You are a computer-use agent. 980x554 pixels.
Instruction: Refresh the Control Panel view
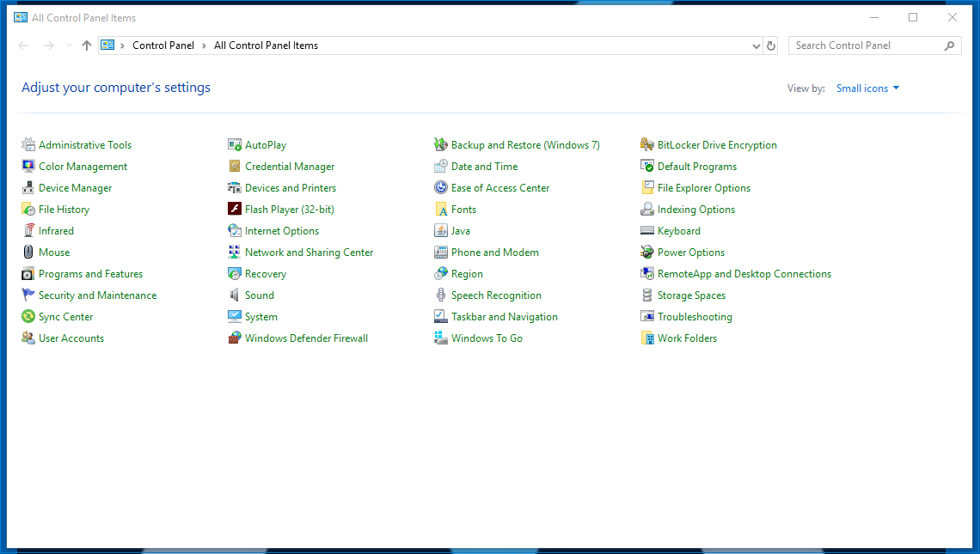770,46
